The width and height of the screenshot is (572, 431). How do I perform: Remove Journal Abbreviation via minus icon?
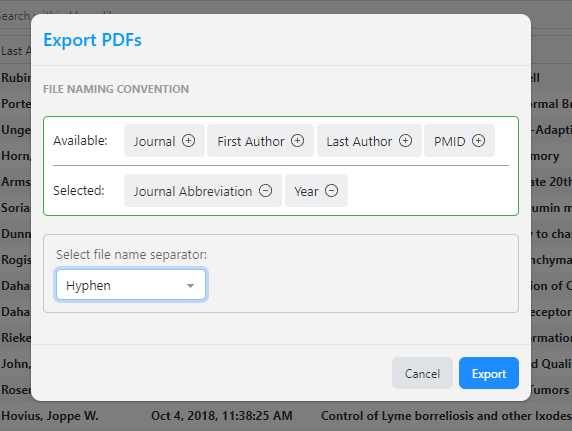click(265, 191)
